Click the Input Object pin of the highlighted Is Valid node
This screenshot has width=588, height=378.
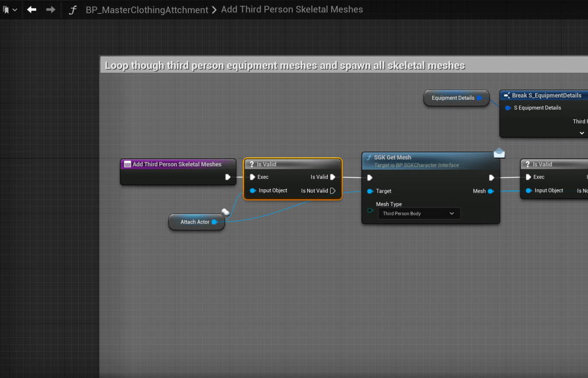click(253, 190)
